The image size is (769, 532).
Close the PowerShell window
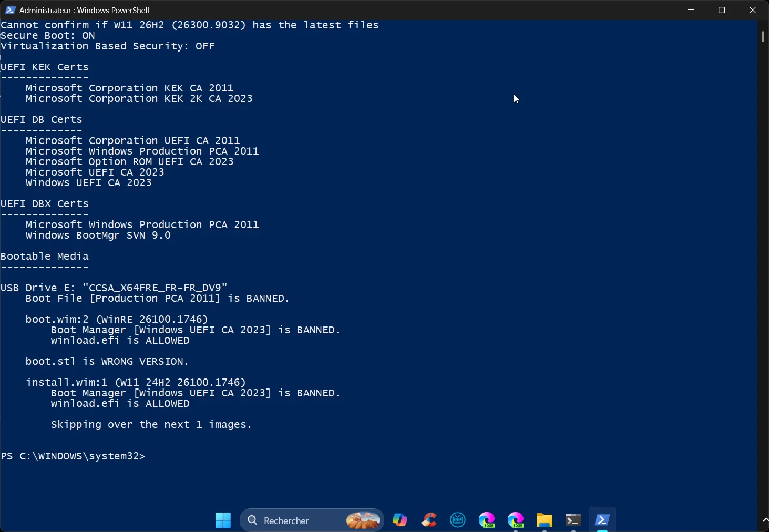(x=753, y=10)
